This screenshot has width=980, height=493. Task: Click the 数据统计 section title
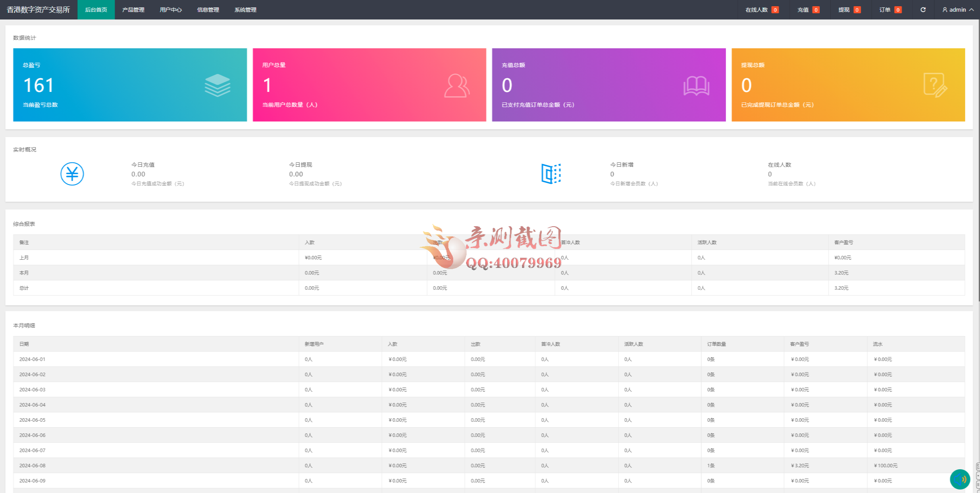tap(25, 38)
